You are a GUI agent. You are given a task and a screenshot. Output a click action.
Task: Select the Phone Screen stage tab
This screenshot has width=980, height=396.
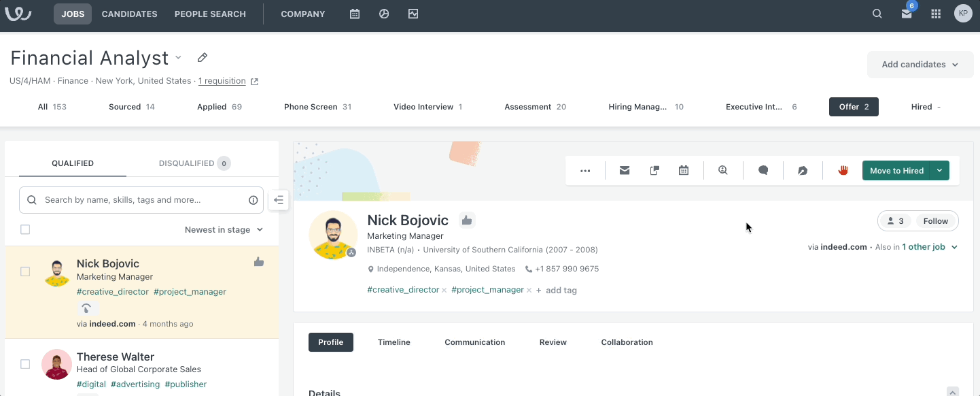point(317,107)
